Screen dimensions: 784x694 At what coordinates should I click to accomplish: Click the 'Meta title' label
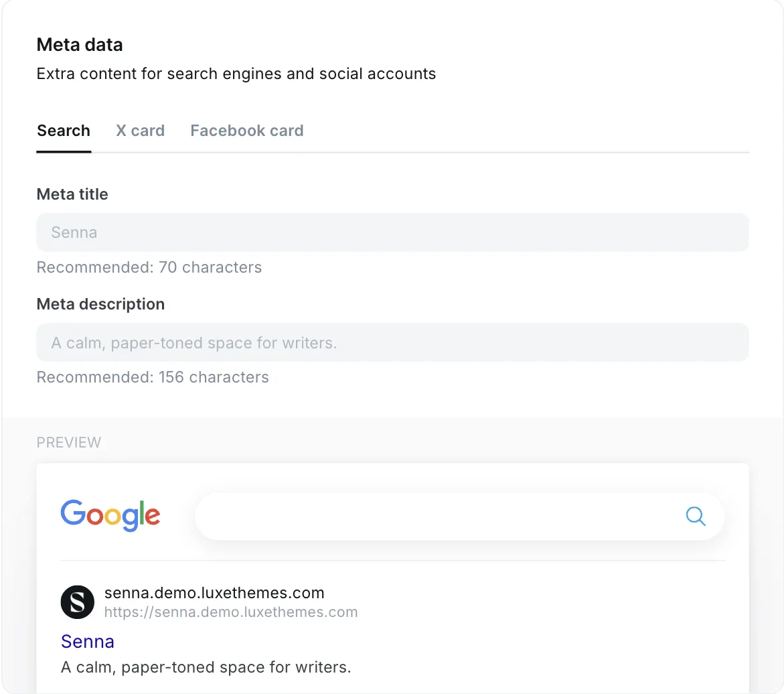click(x=72, y=194)
